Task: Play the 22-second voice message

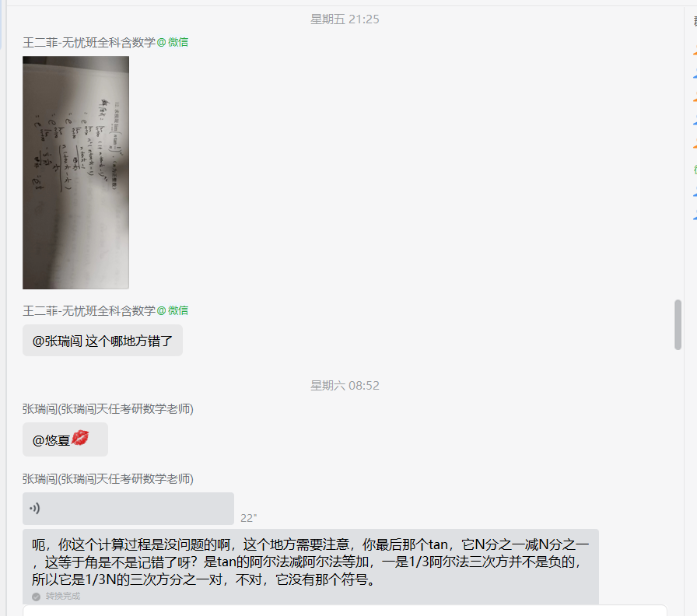Action: click(128, 509)
